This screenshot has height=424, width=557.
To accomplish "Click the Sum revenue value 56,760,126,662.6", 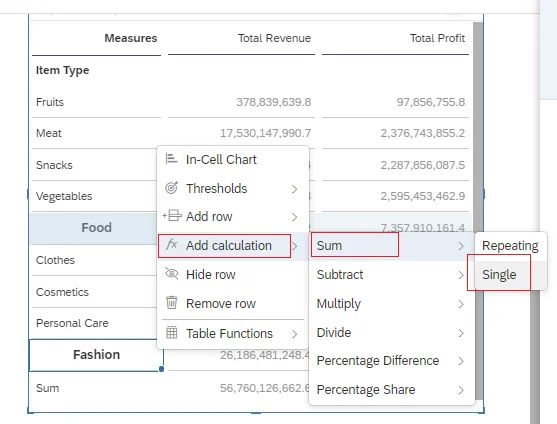I will pyautogui.click(x=265, y=388).
